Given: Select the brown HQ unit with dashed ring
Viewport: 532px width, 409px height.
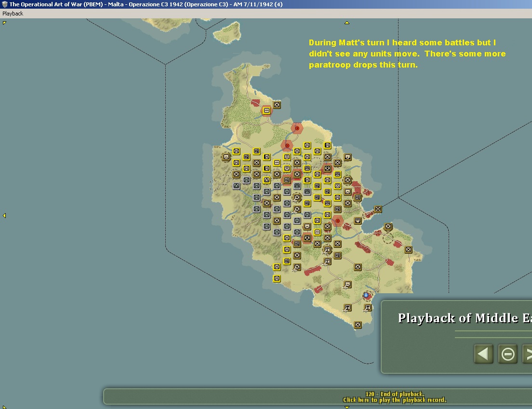Looking at the screenshot, I should (x=358, y=197).
